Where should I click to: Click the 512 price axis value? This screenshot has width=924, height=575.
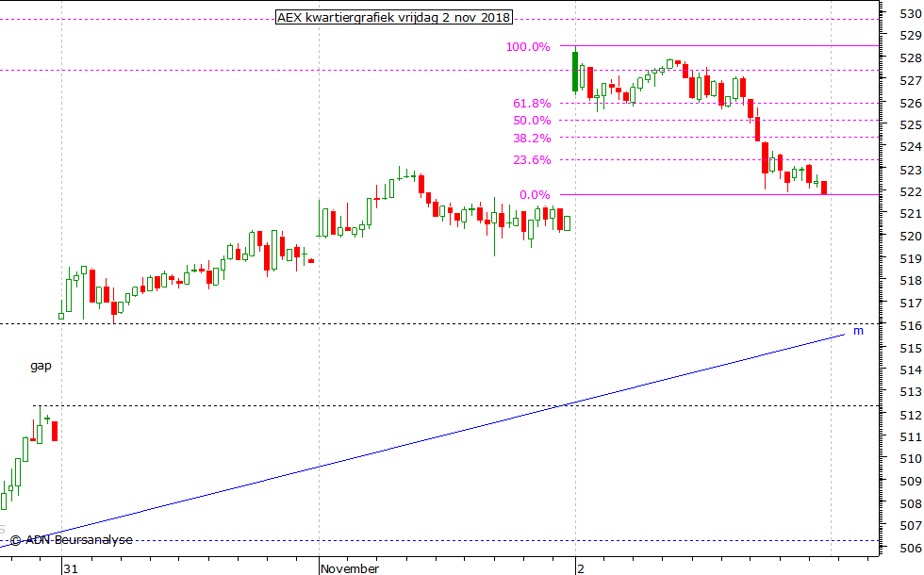pyautogui.click(x=911, y=416)
